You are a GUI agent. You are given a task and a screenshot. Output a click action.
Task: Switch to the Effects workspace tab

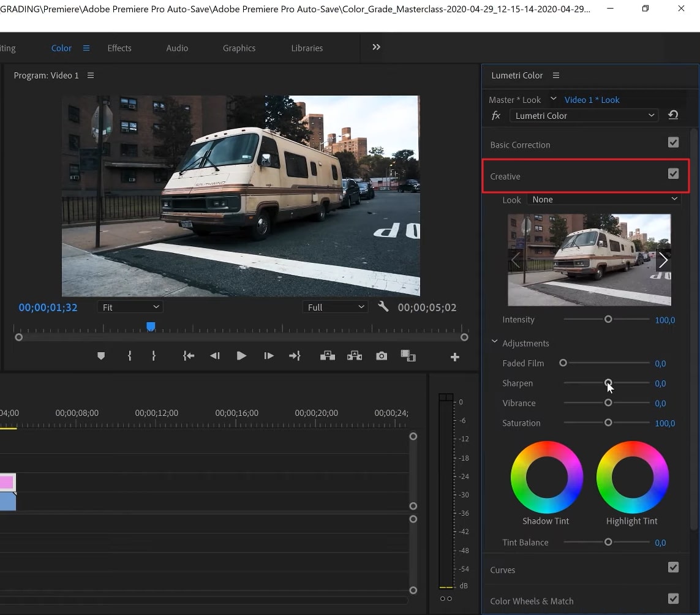point(119,48)
